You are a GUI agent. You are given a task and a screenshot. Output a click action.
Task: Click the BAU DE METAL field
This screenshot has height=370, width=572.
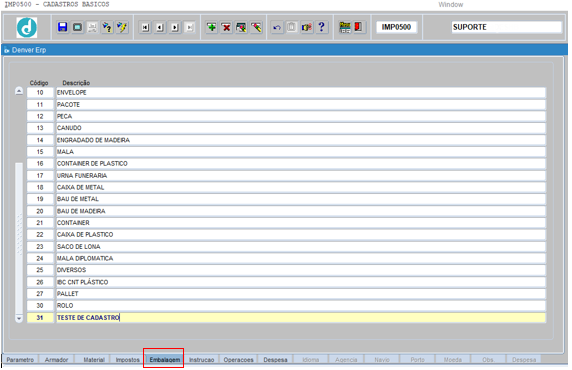(301, 199)
